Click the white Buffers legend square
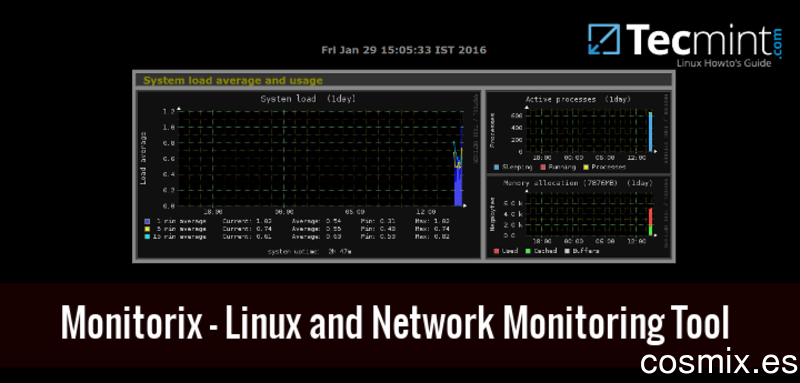This screenshot has width=800, height=383. [x=567, y=251]
